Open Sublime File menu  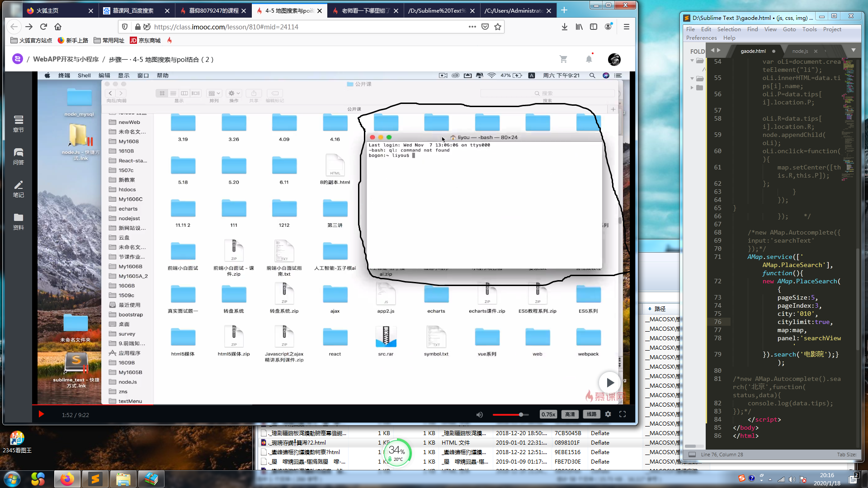(690, 29)
